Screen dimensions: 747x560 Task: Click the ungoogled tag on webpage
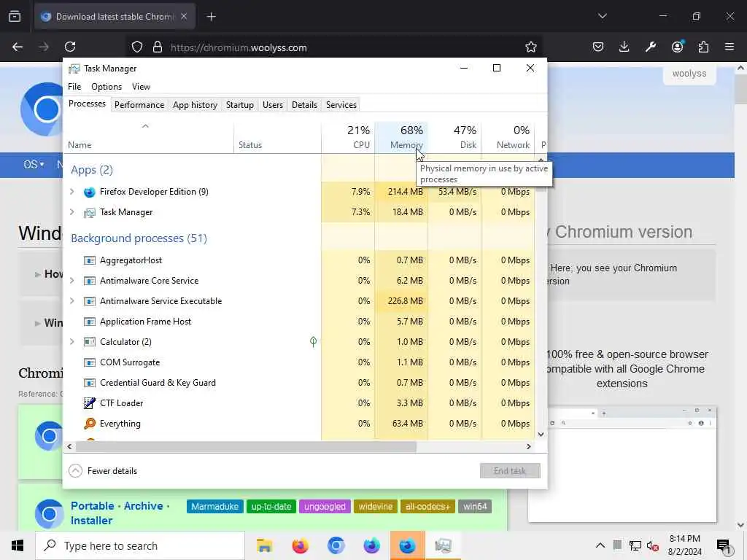point(325,507)
